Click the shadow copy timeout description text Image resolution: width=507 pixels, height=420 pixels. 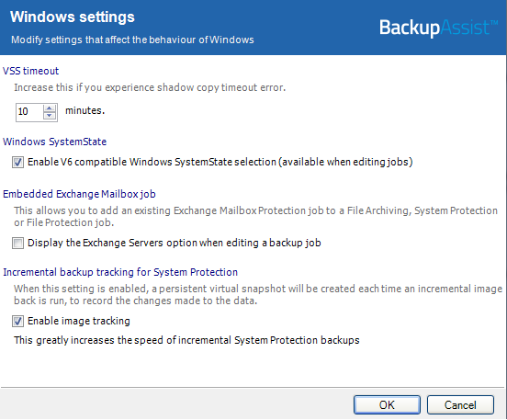[x=150, y=87]
